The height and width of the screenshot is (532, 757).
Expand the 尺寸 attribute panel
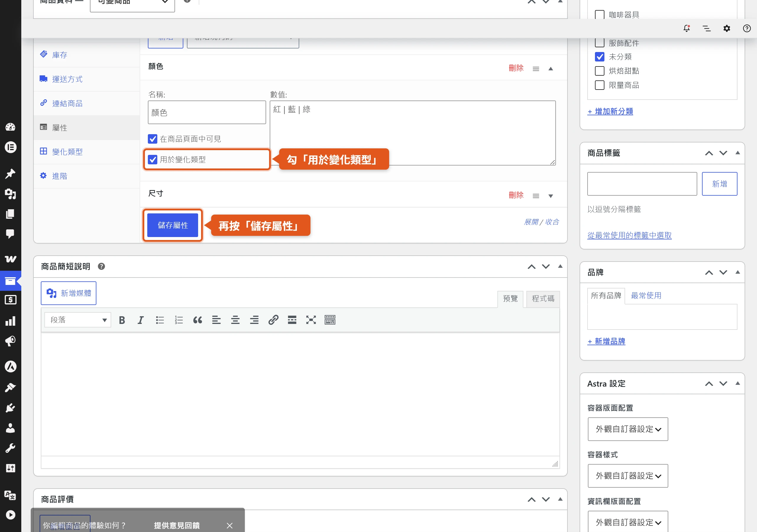(x=550, y=196)
